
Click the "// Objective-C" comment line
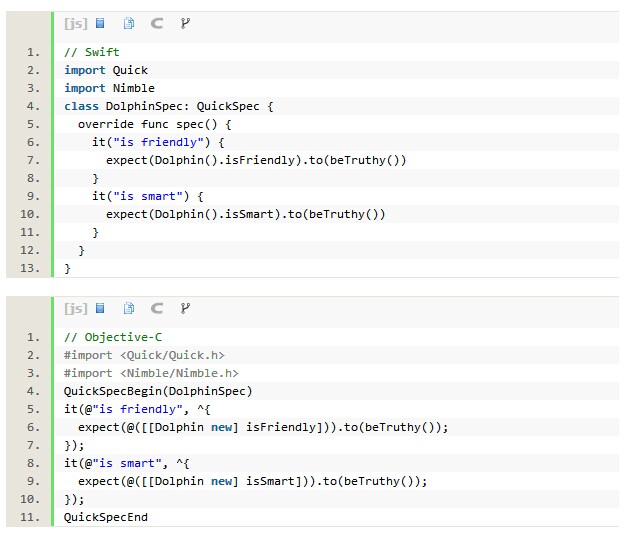[x=113, y=337]
